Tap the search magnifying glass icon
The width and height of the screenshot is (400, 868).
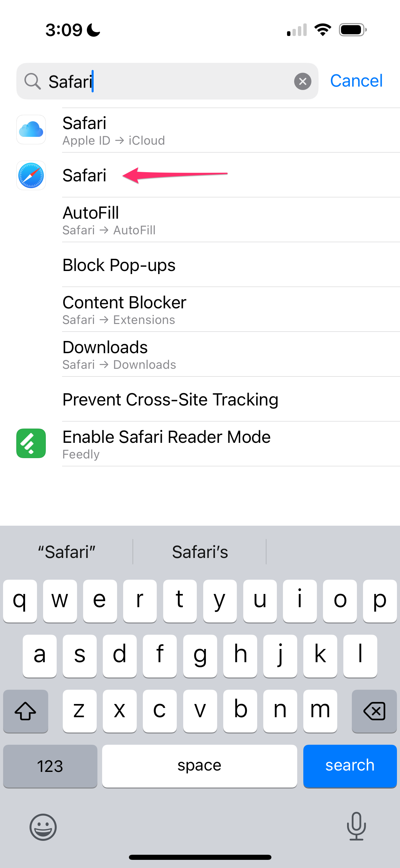(33, 82)
